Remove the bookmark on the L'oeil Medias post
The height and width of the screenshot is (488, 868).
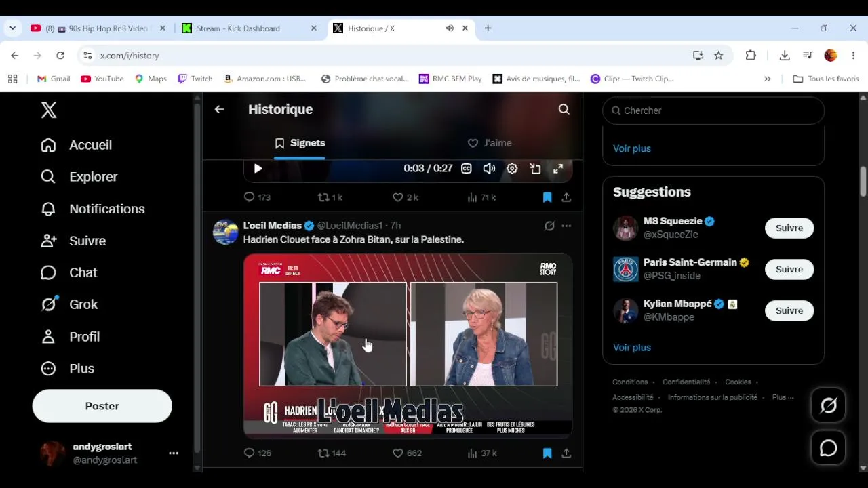click(x=547, y=453)
